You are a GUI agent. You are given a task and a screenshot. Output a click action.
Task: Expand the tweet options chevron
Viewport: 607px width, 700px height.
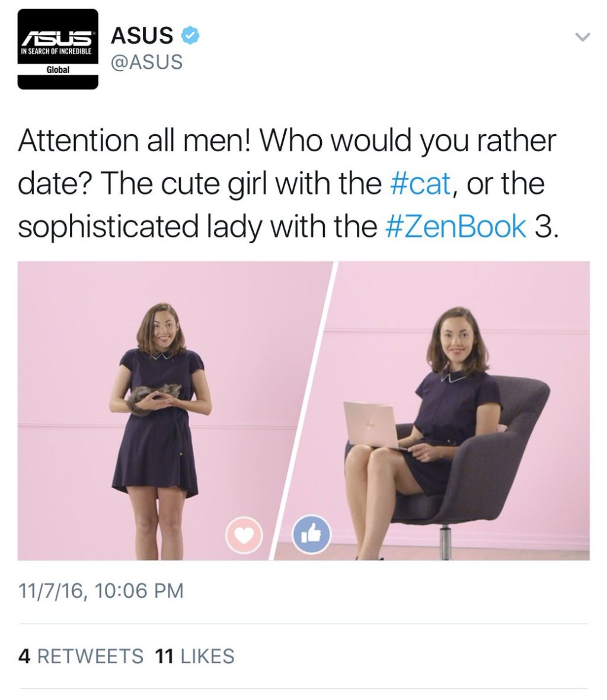pyautogui.click(x=583, y=37)
